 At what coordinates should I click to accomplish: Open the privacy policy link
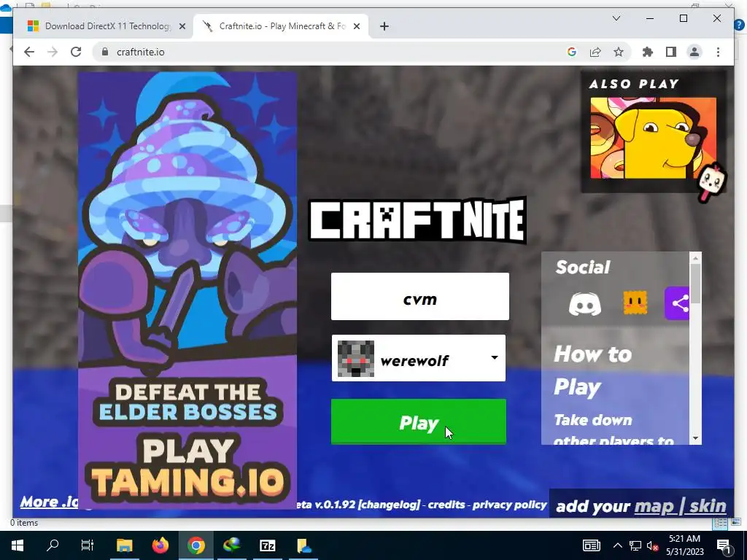click(x=509, y=505)
